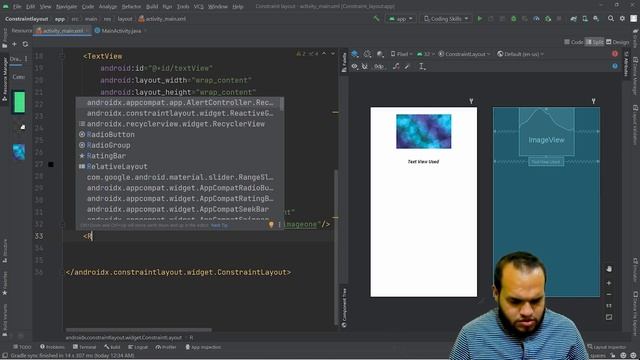The image size is (640, 360).
Task: Zoom in the design preview with plus
Action: pyautogui.click(x=609, y=283)
